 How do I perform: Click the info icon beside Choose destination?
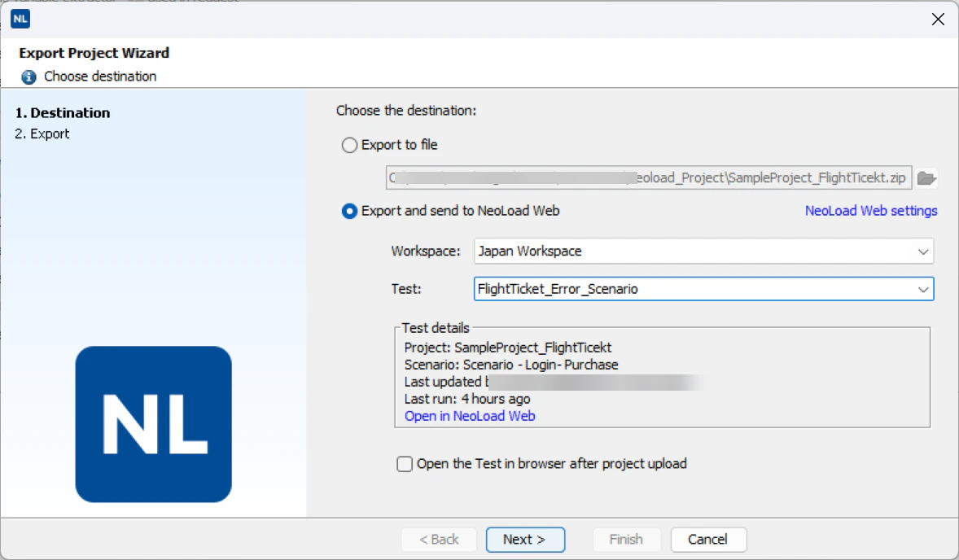coord(28,77)
